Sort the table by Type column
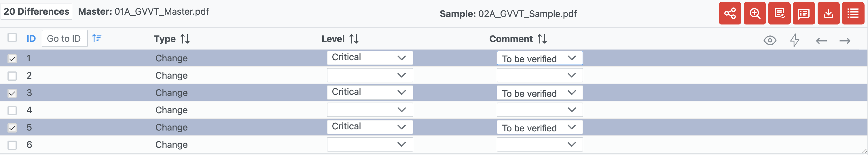 (x=185, y=39)
